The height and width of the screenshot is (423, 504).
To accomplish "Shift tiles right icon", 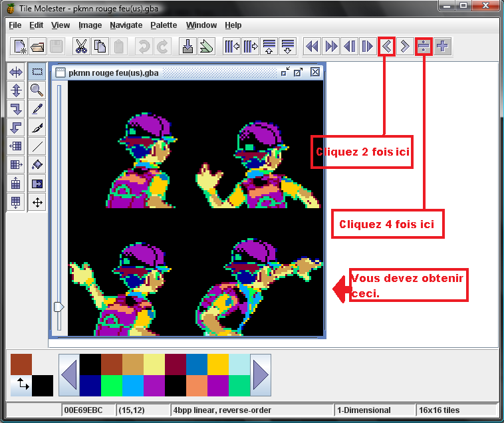I will click(x=16, y=165).
